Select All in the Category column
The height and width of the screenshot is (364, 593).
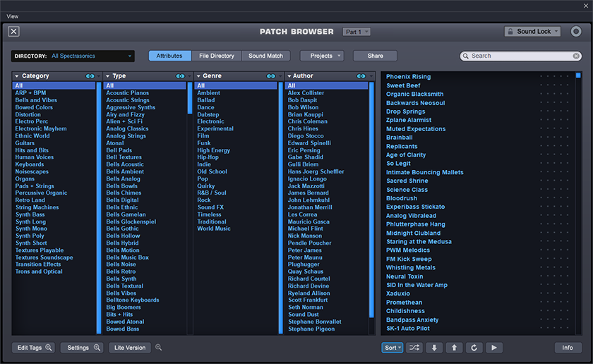[54, 86]
